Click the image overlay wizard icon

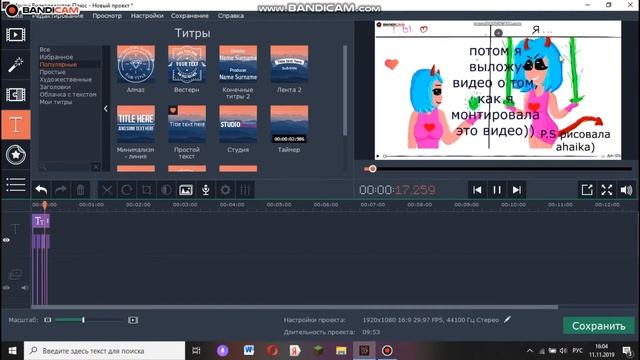pos(186,190)
